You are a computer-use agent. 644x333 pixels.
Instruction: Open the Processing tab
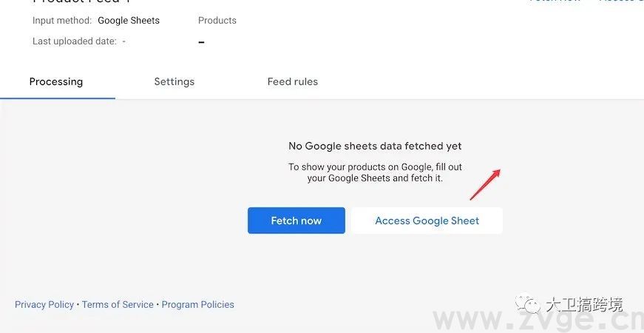point(56,81)
